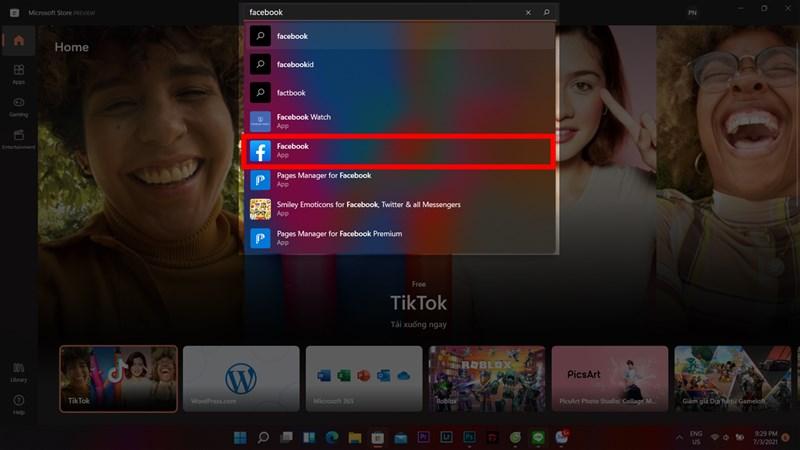This screenshot has width=800, height=450.
Task: Open the WordPress.com featured card
Action: [x=241, y=379]
